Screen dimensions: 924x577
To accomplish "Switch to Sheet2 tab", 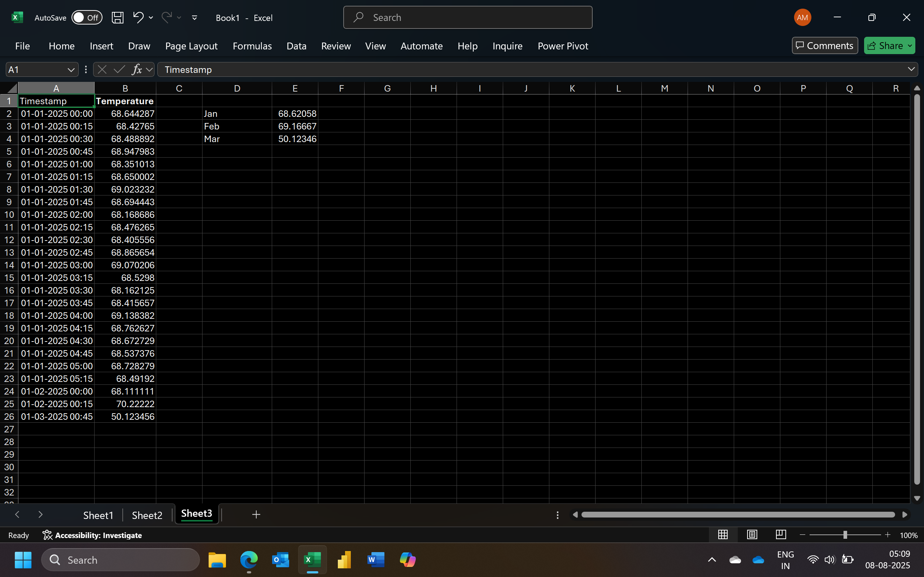I will click(x=147, y=515).
